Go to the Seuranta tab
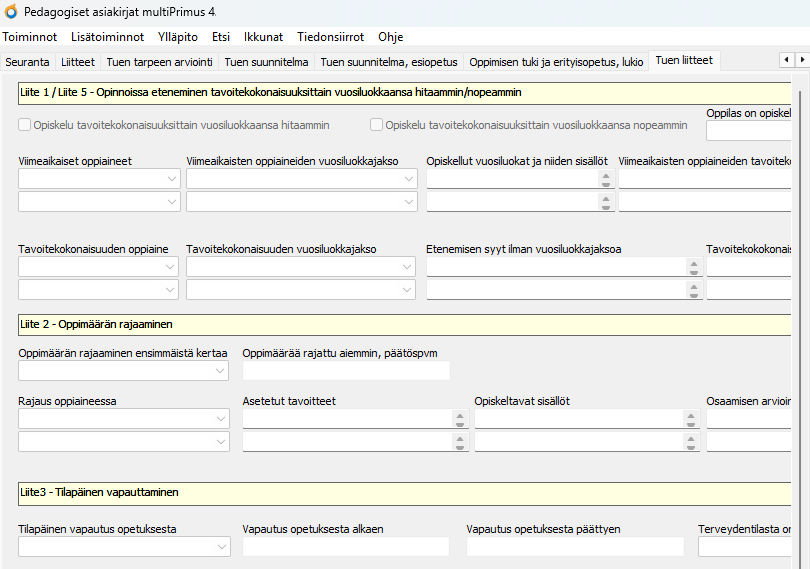Viewport: 810px width, 569px height. click(28, 61)
